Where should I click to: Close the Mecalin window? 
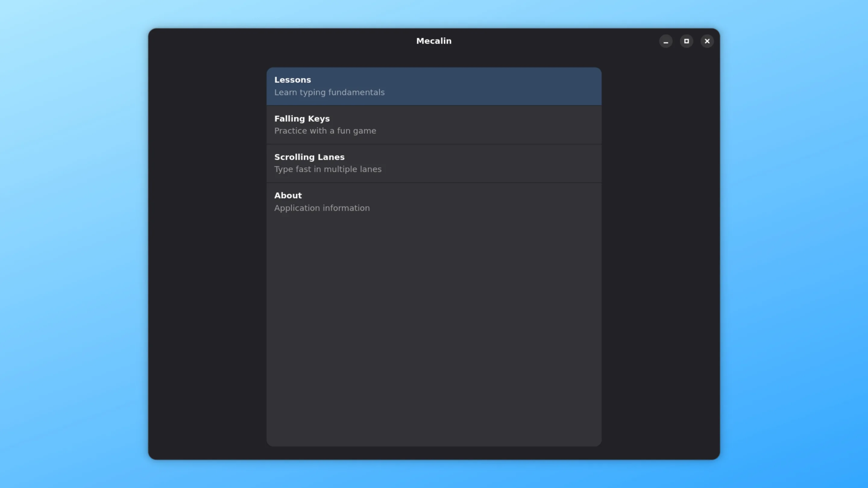click(707, 41)
